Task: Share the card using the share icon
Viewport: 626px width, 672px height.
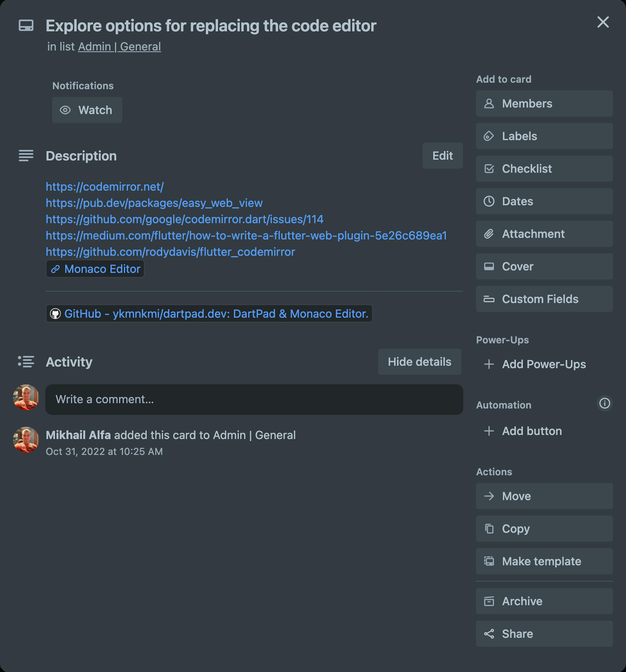Action: point(489,634)
